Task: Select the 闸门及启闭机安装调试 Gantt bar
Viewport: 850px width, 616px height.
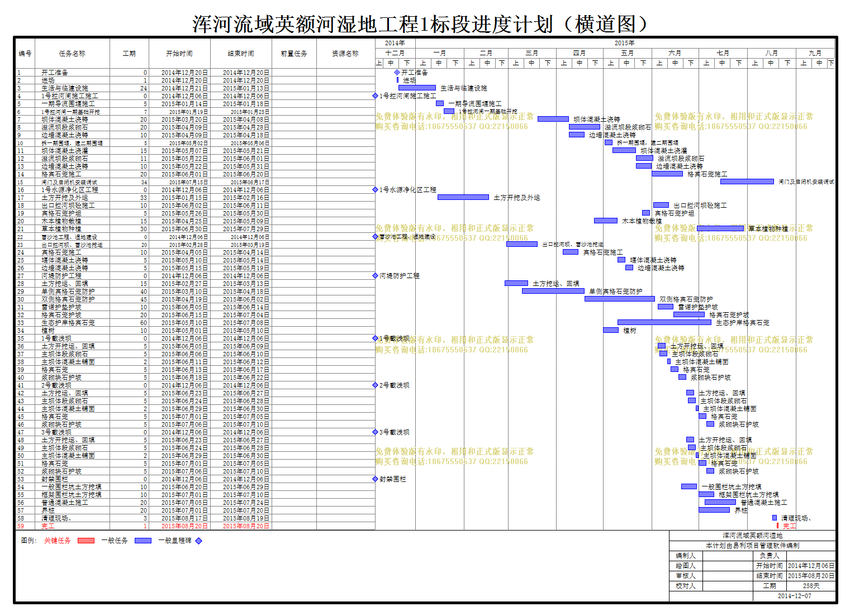Action: (747, 182)
